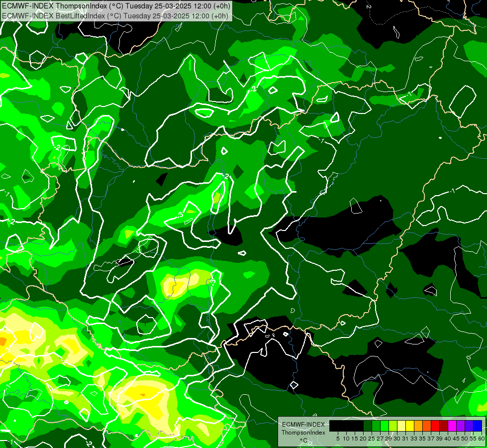The image size is (487, 448).
Task: Pick the yellow 31–33 legend swatch
Action: 410,426
